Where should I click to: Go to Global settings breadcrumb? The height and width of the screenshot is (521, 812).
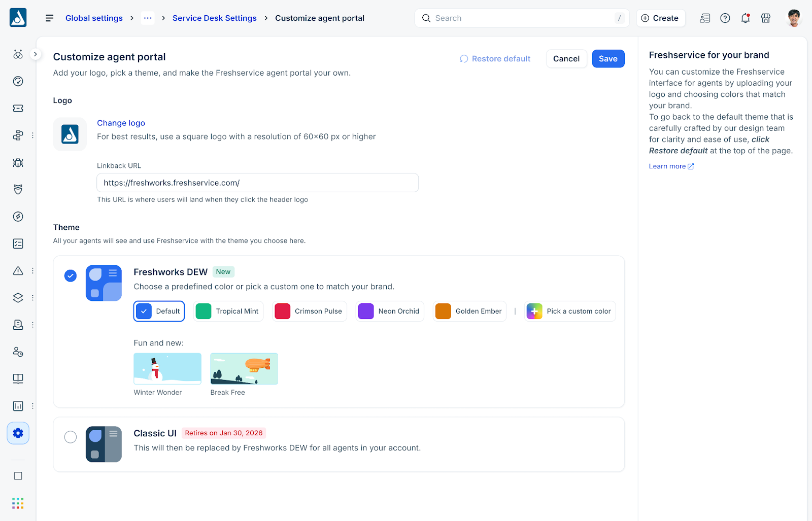[x=94, y=18]
